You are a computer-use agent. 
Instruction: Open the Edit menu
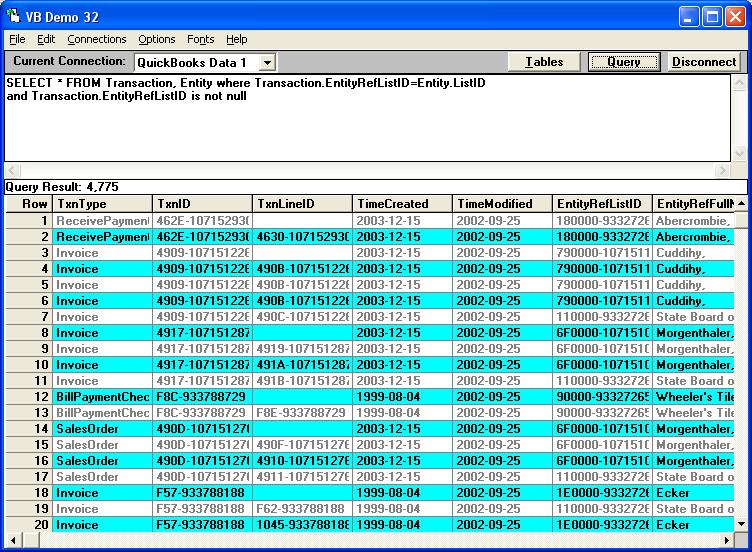(46, 39)
